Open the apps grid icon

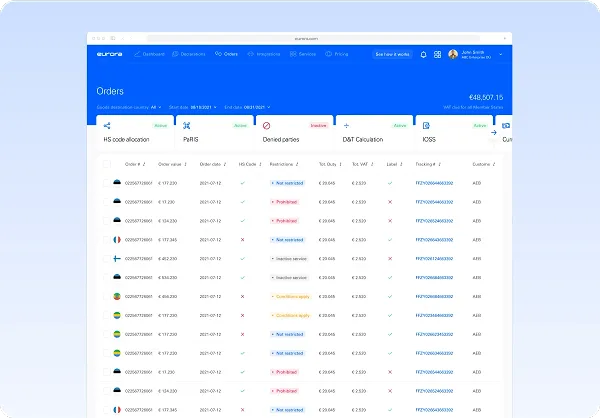(437, 54)
